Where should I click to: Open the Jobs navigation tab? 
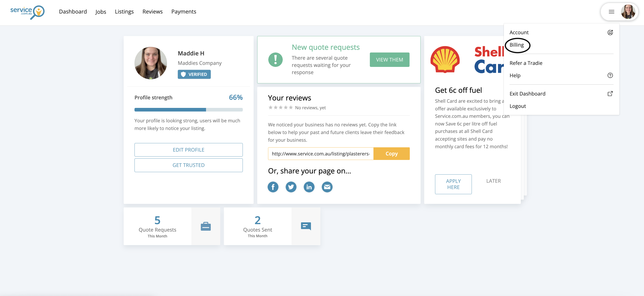pos(100,12)
